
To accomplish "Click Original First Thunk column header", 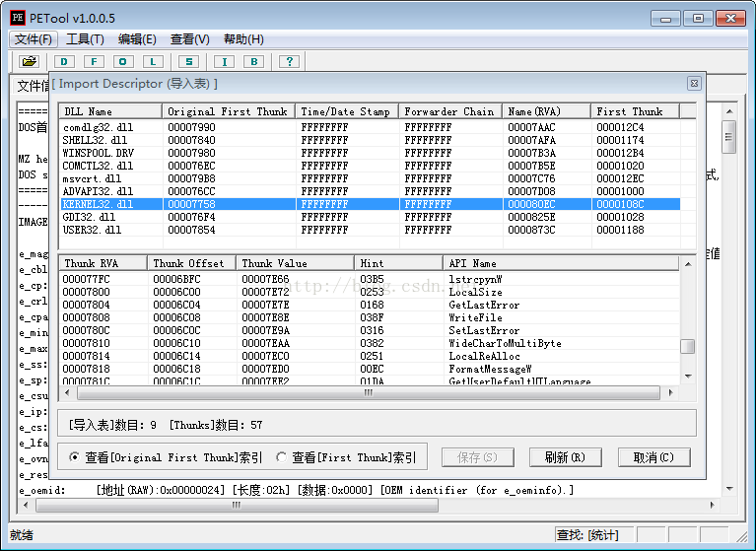I will tap(229, 111).
